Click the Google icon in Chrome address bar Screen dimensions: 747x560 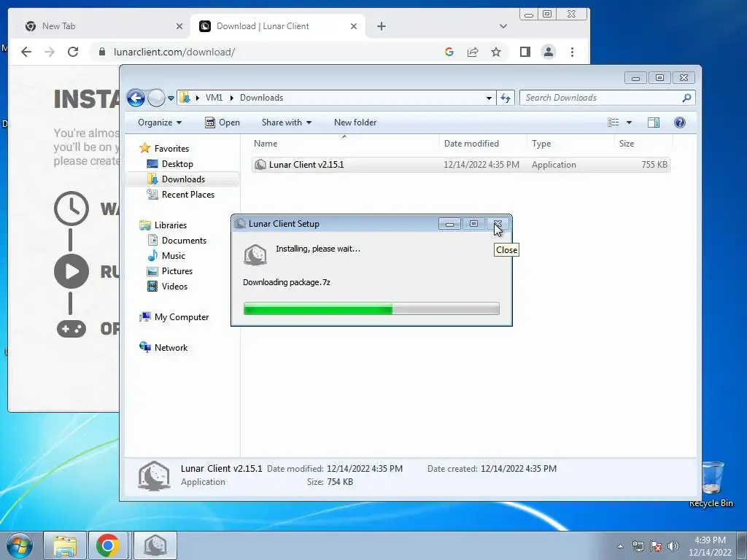[x=449, y=52]
